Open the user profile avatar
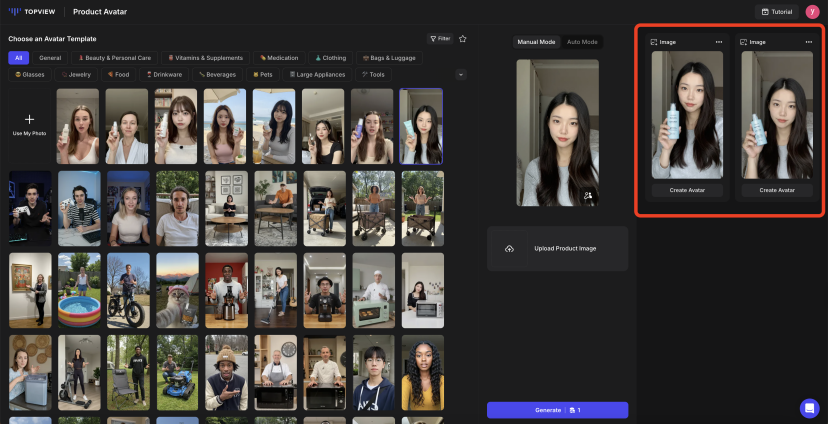 click(812, 12)
